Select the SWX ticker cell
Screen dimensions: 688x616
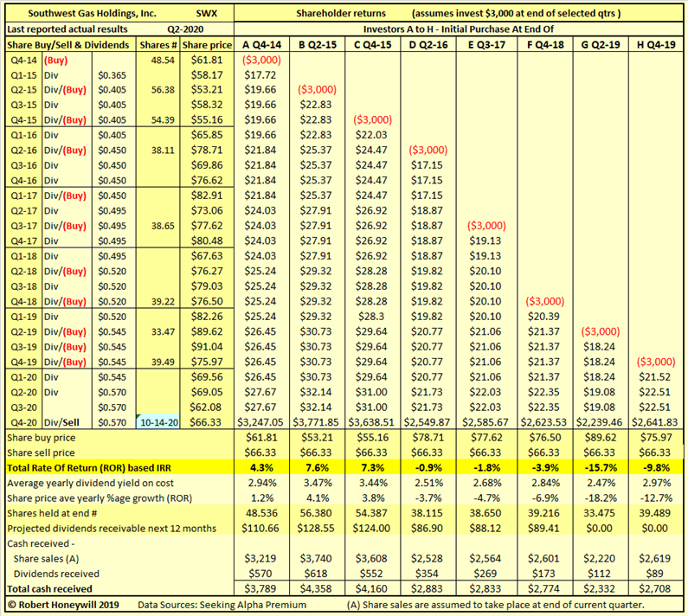(x=207, y=13)
